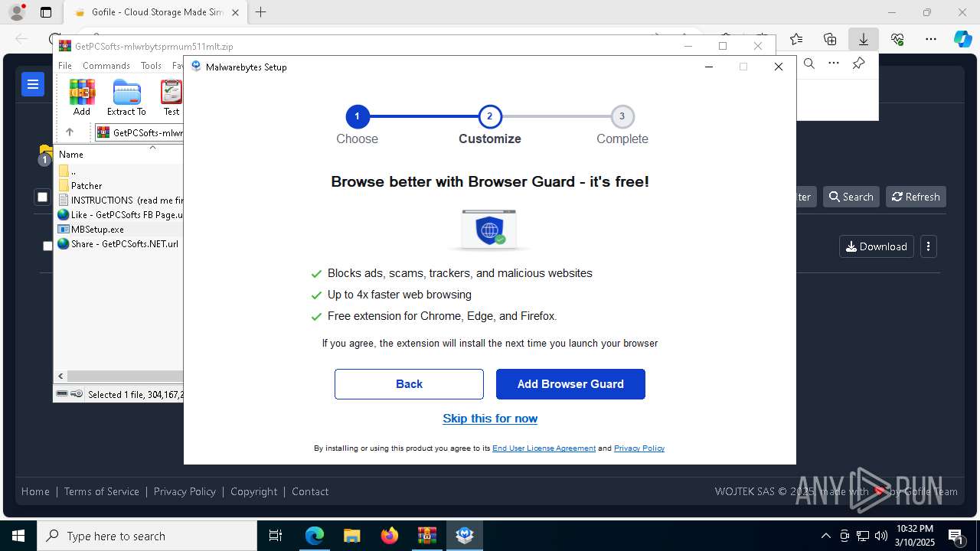This screenshot has height=551, width=980.
Task: Select Share - GetPCSofts.NET.url file
Action: (x=118, y=244)
